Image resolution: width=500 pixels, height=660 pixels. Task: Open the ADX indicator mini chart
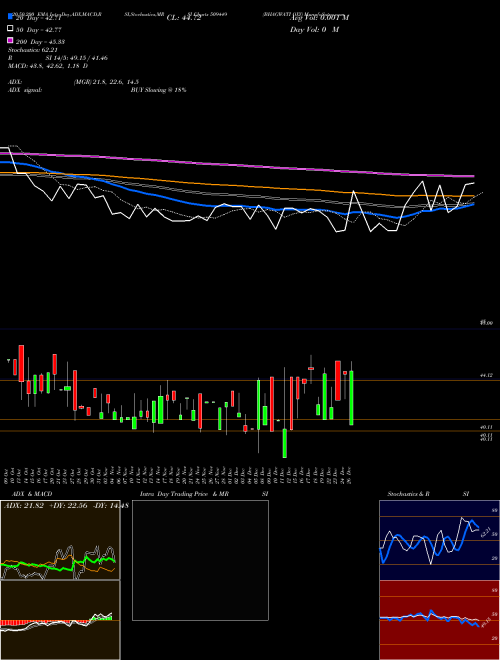point(60,540)
